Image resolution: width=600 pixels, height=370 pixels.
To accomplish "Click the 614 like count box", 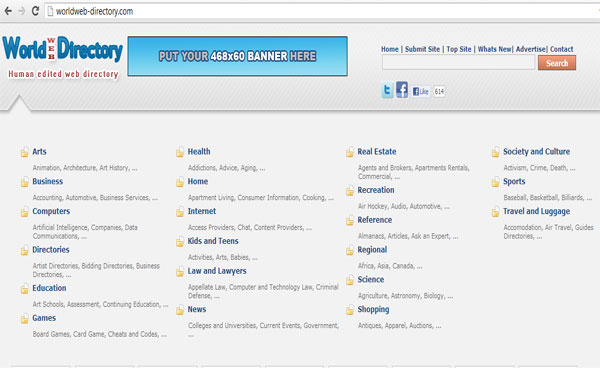I will pyautogui.click(x=439, y=91).
